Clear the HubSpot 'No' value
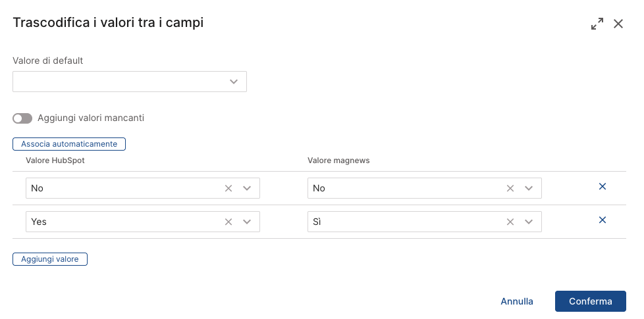This screenshot has width=644, height=319. click(228, 188)
